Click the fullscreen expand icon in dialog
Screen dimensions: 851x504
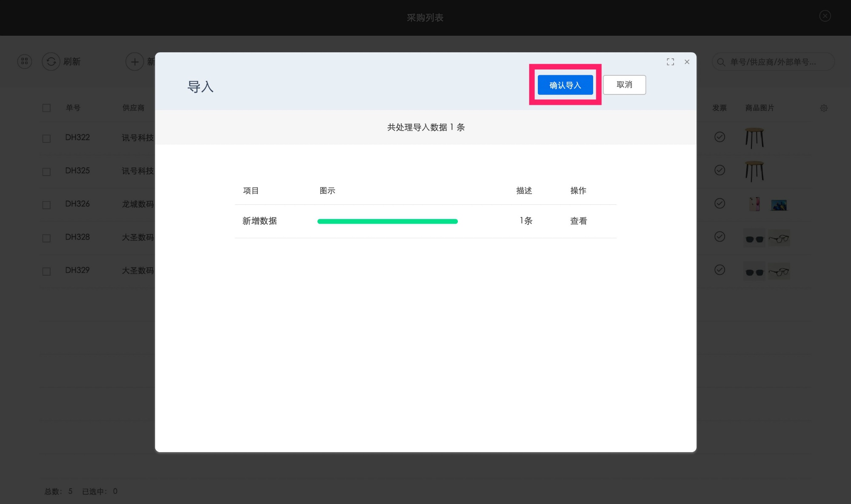(670, 62)
